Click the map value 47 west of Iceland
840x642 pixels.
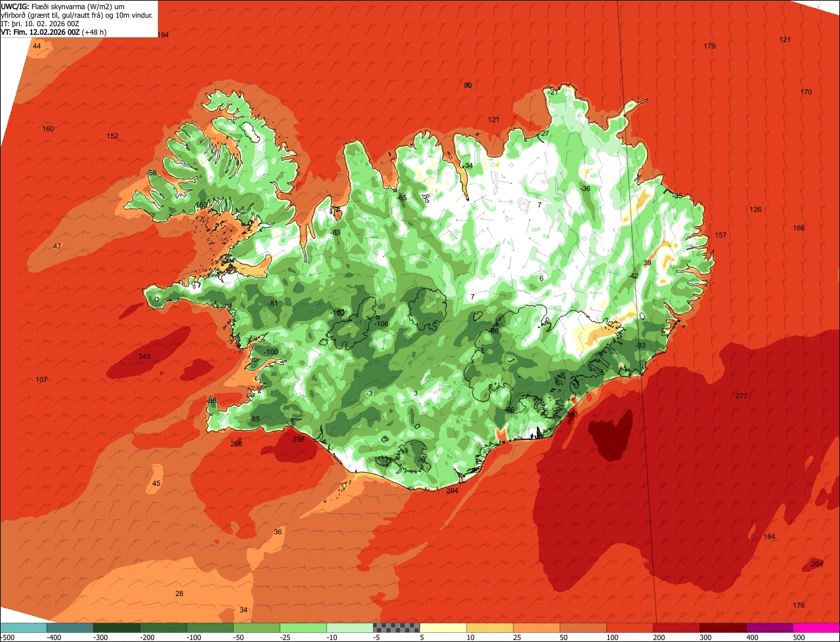click(57, 246)
